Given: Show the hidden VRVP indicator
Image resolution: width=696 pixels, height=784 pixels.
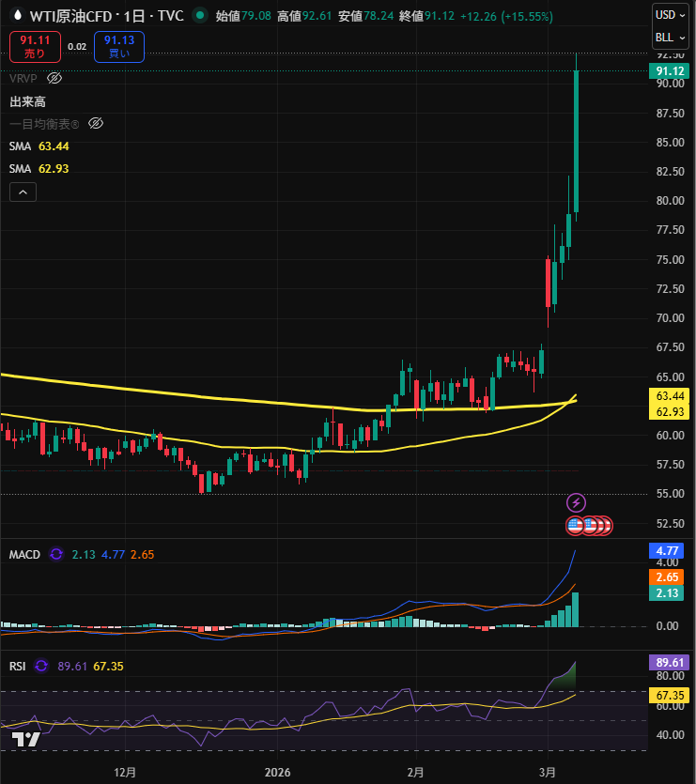Looking at the screenshot, I should [x=54, y=78].
